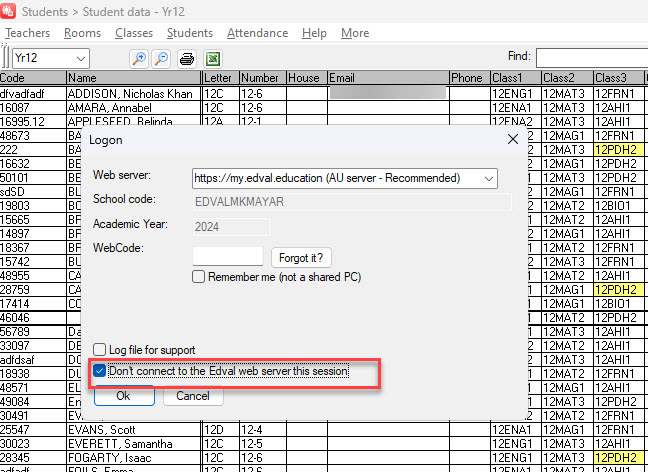Click Ok in the Logon dialog
648x472 pixels.
pyautogui.click(x=124, y=396)
